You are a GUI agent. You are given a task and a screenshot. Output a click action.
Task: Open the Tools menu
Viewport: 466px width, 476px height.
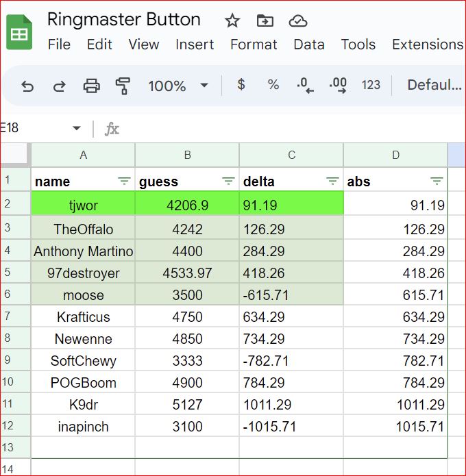pos(358,45)
